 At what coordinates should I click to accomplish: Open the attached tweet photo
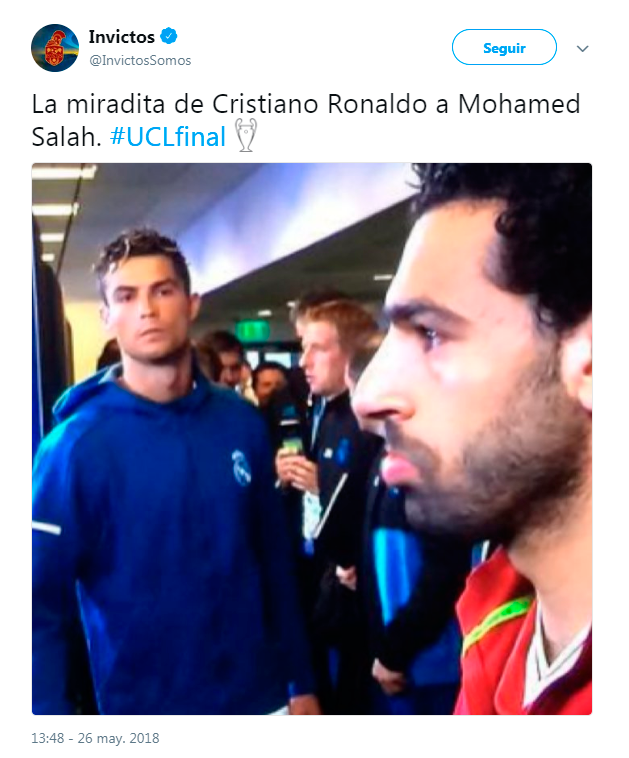(312, 439)
